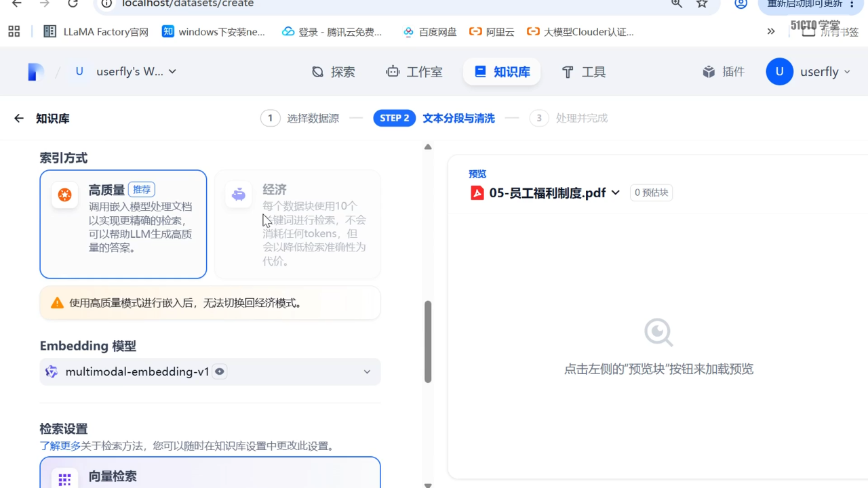868x488 pixels.
Task: Click the 0 预估块 badge
Action: pyautogui.click(x=651, y=192)
